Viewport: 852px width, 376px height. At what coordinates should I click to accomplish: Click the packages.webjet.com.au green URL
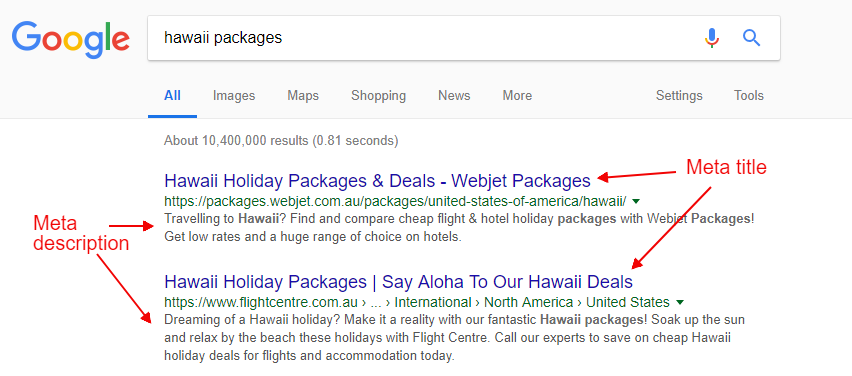coord(395,202)
